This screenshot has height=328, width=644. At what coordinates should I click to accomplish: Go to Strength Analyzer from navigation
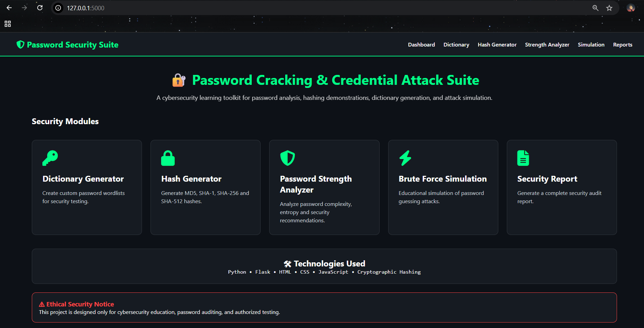[x=547, y=45]
